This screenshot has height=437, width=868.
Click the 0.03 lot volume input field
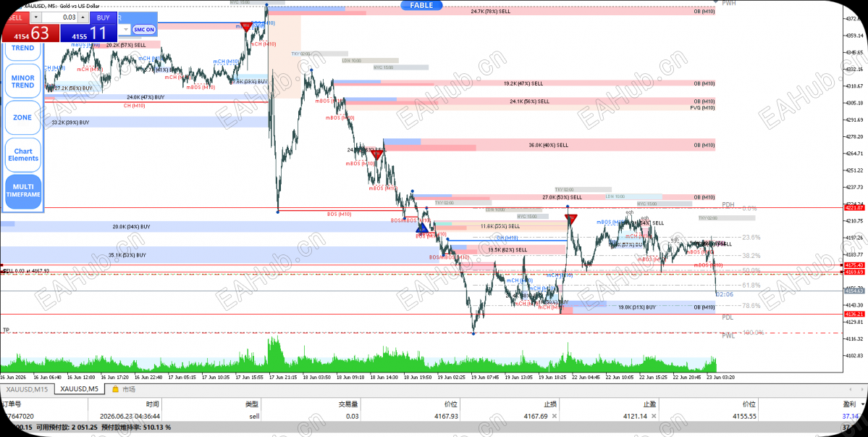click(x=60, y=17)
